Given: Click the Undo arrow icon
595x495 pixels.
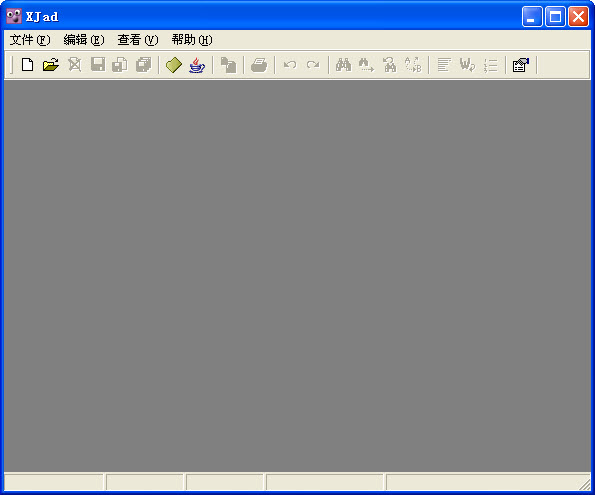Looking at the screenshot, I should (290, 65).
